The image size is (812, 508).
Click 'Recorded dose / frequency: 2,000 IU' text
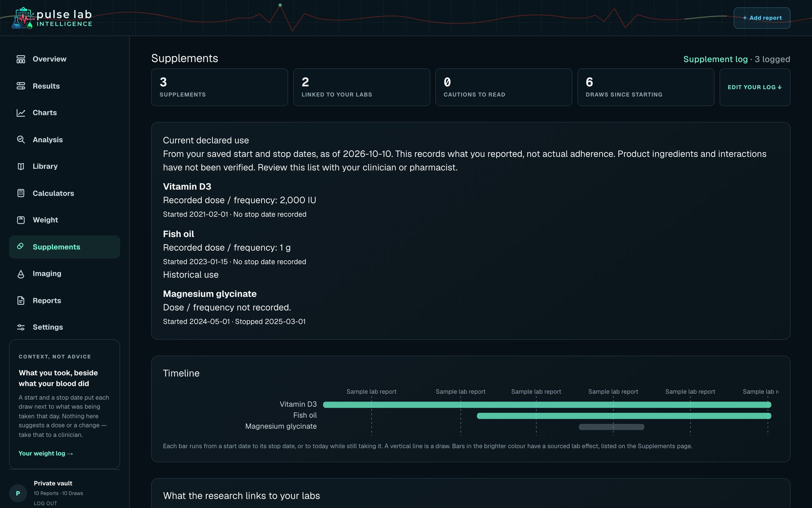point(240,200)
